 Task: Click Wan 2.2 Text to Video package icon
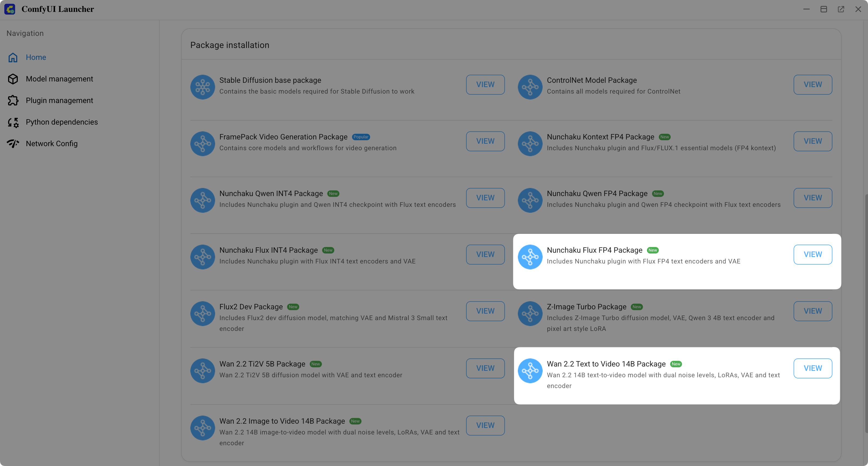coord(530,371)
